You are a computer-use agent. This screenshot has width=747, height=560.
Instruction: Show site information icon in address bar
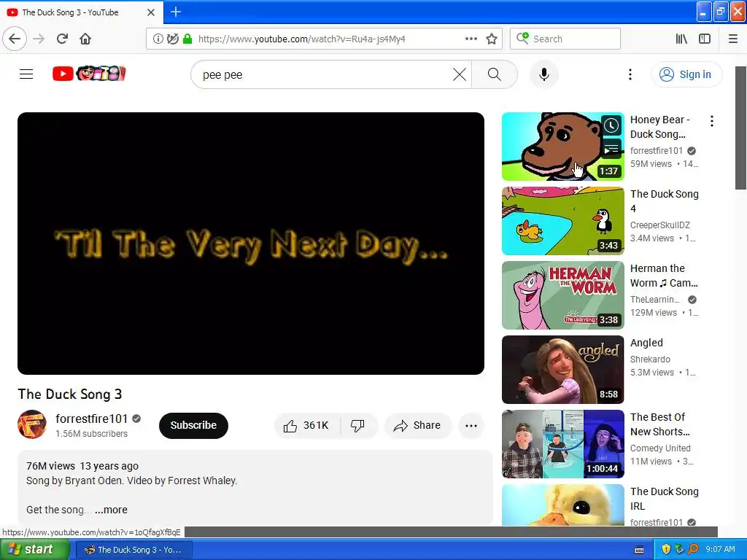tap(158, 39)
